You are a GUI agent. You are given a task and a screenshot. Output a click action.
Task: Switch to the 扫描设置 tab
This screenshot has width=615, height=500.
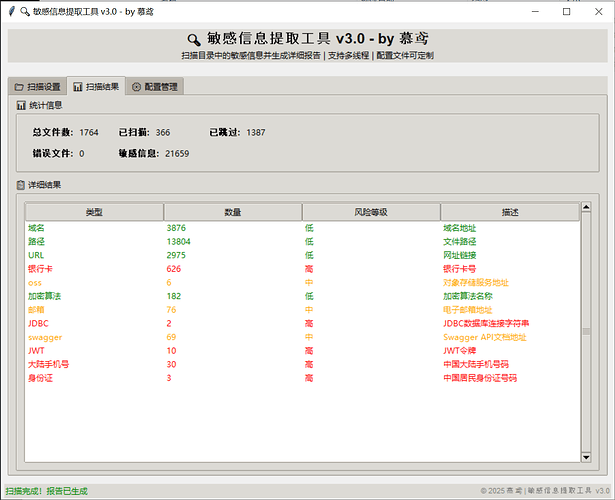37,87
